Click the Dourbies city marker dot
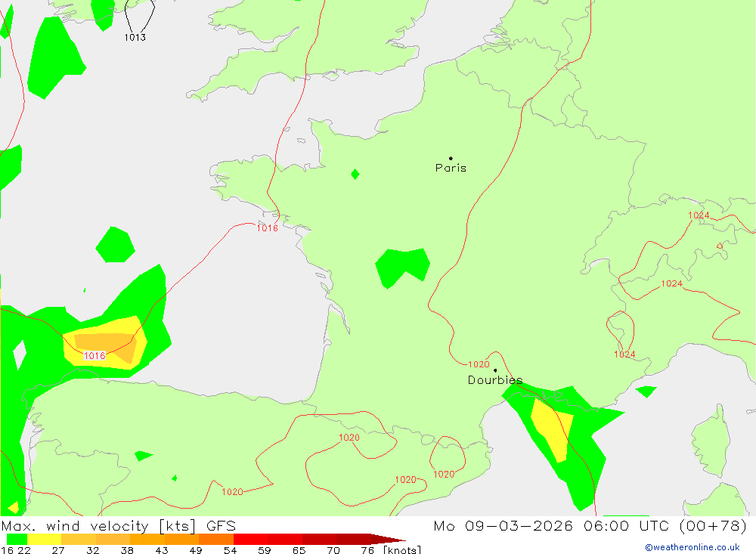Image resolution: width=756 pixels, height=554 pixels. [495, 370]
